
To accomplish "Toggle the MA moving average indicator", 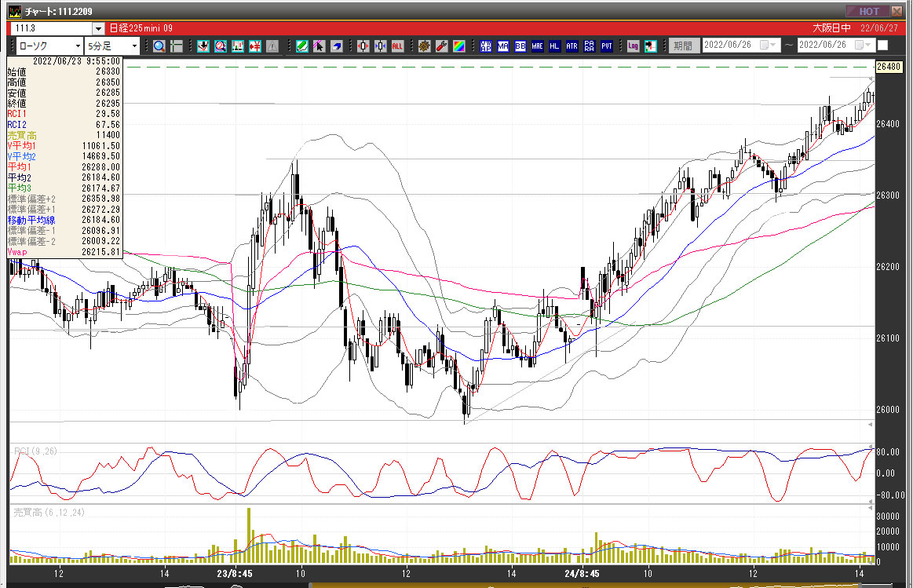I will tap(503, 46).
